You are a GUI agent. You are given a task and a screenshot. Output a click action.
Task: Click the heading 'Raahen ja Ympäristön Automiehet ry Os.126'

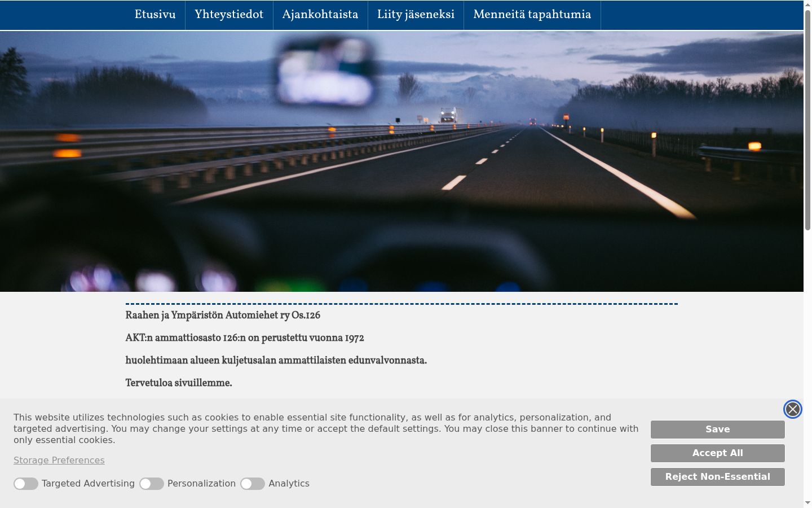pos(223,316)
